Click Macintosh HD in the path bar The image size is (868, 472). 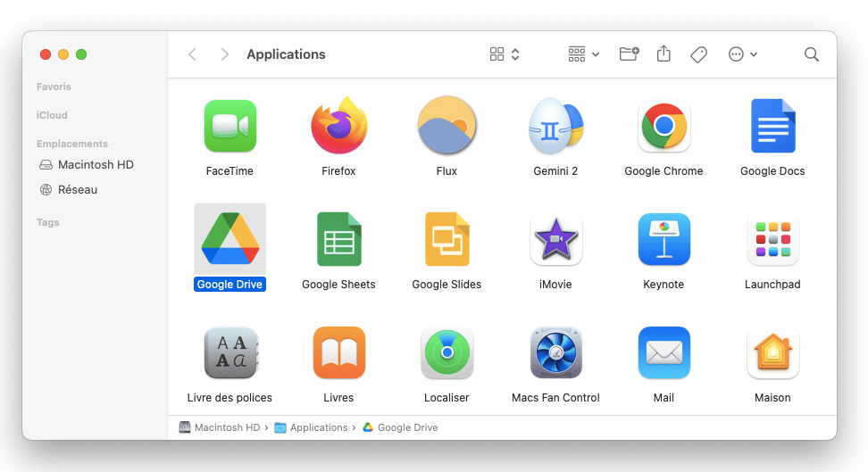pos(220,427)
